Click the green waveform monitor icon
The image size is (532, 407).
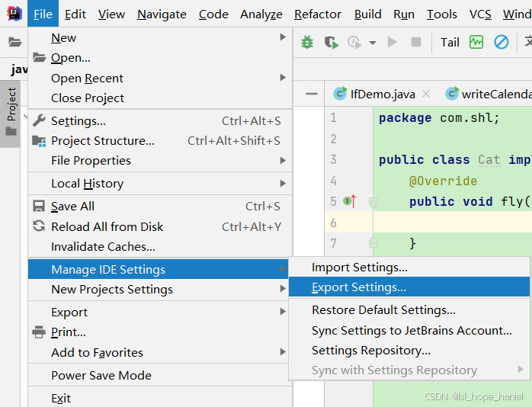point(476,43)
